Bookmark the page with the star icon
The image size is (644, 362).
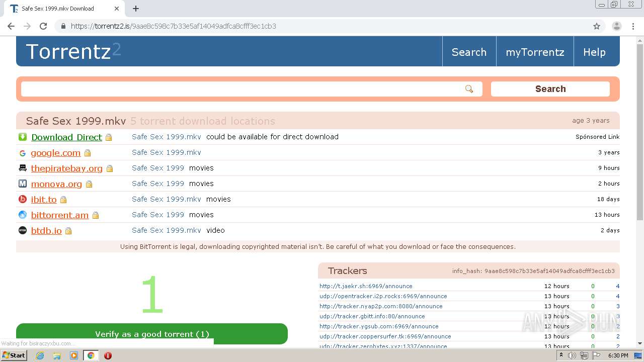(x=597, y=26)
